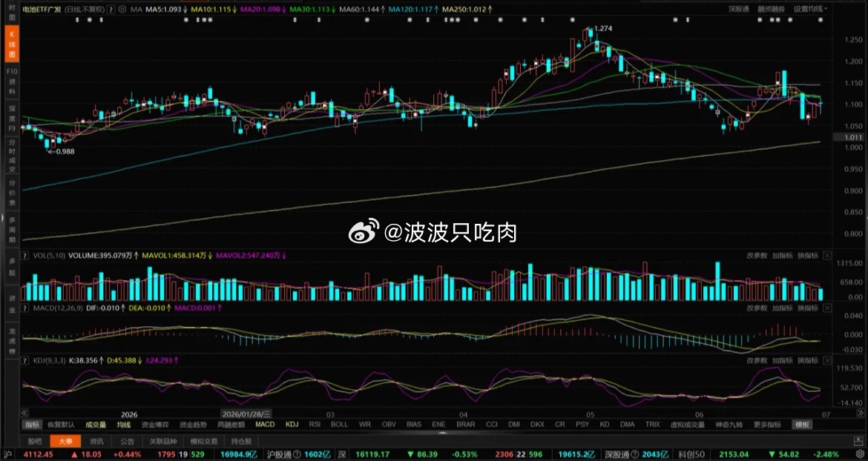
Task: Jump to latest data with right double-arrow
Action: click(x=860, y=413)
